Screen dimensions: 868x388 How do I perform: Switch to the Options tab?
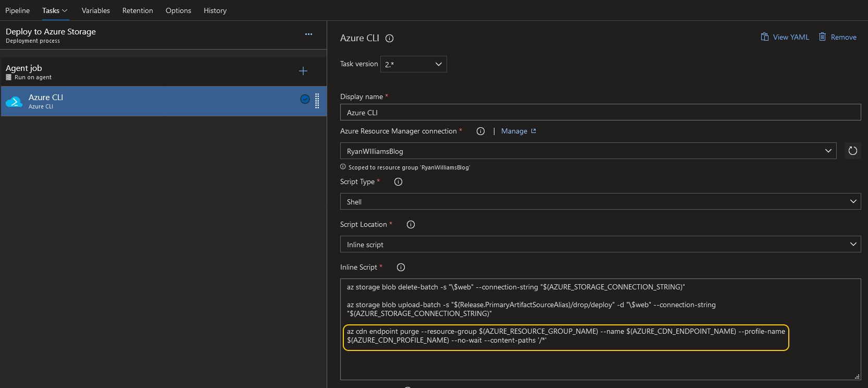point(178,10)
